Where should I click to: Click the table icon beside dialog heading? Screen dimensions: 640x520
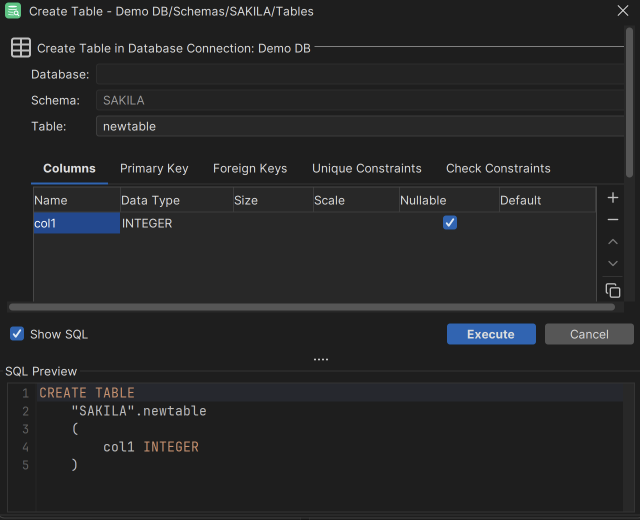click(x=20, y=48)
